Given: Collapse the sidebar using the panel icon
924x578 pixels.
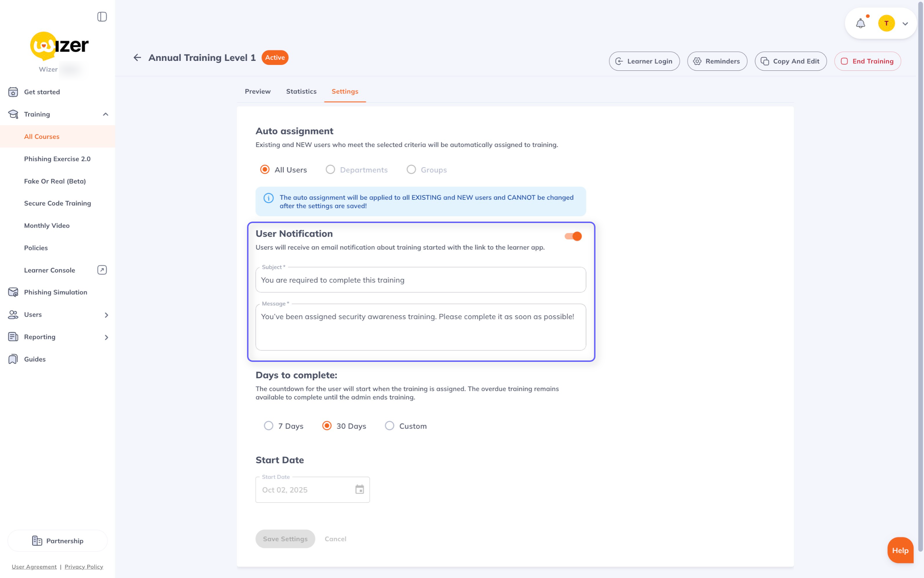Looking at the screenshot, I should point(102,16).
